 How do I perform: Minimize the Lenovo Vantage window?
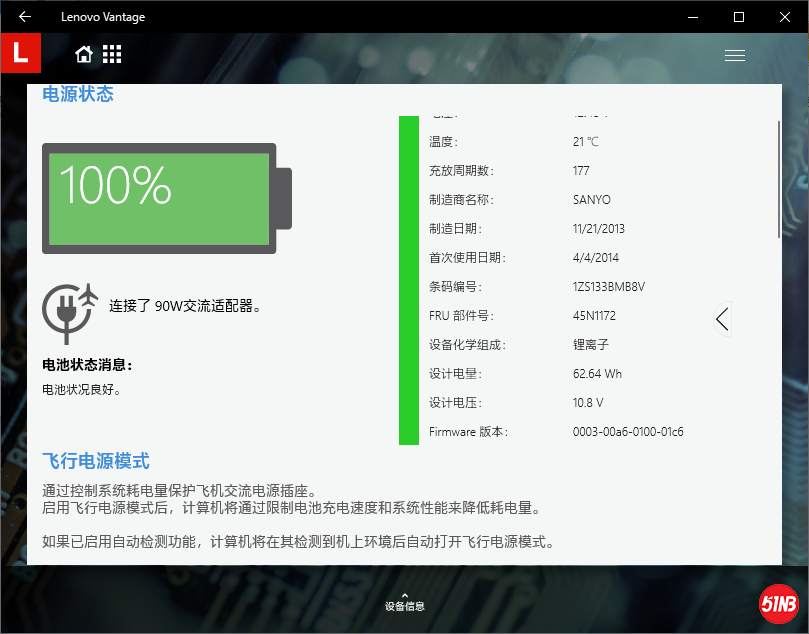pyautogui.click(x=693, y=16)
